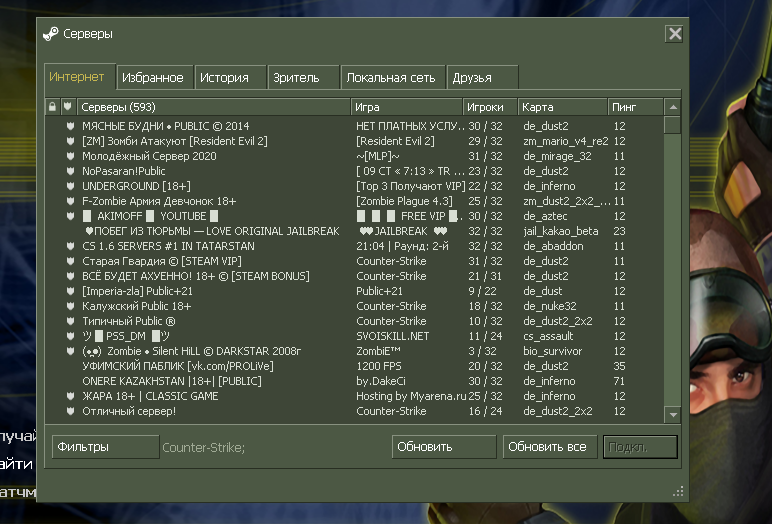
Task: Open the Локальная сеть tab
Action: tap(393, 77)
